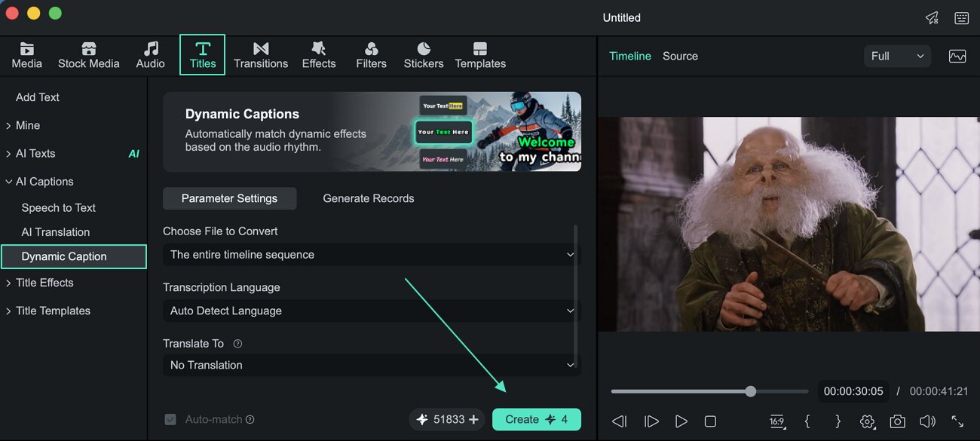Image resolution: width=980 pixels, height=441 pixels.
Task: Toggle the video scope waveform icon
Action: click(x=957, y=56)
